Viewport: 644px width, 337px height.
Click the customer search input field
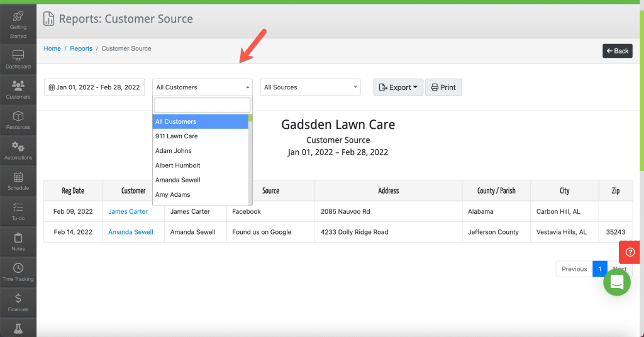(x=202, y=105)
